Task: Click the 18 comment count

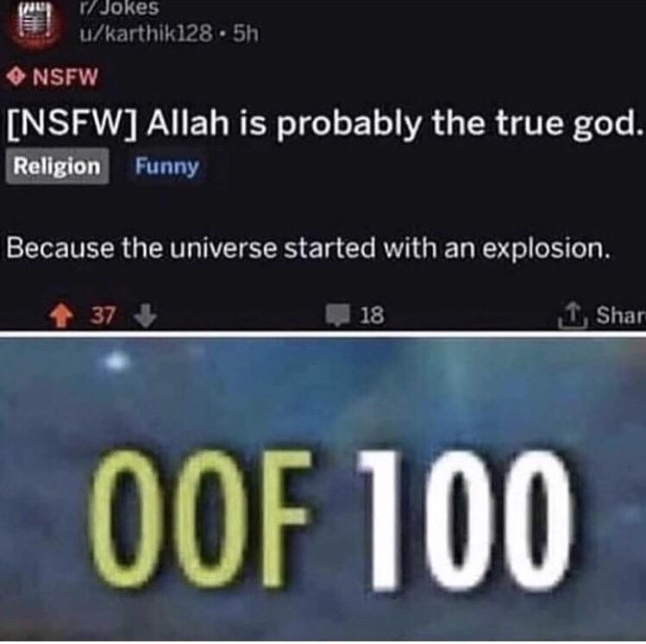Action: pyautogui.click(x=372, y=316)
